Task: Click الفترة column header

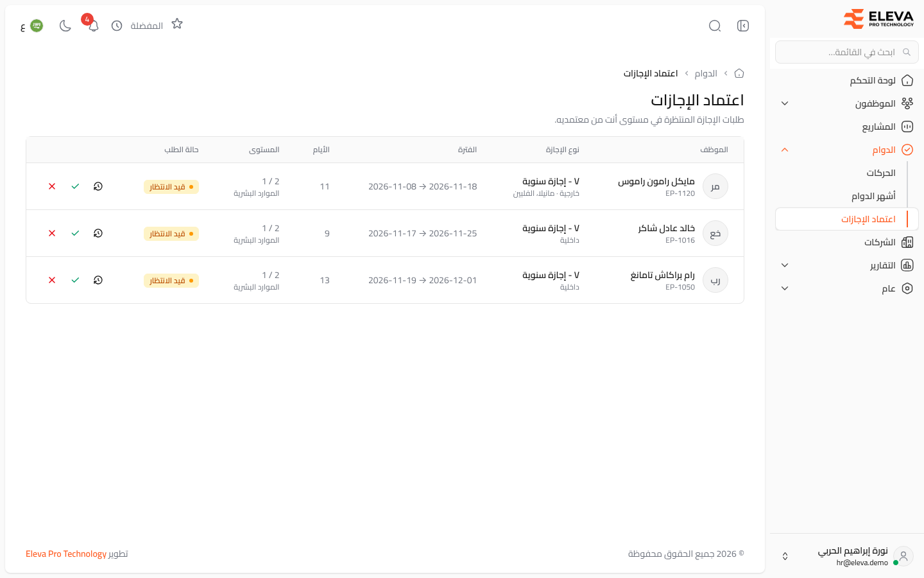Action: coord(467,150)
